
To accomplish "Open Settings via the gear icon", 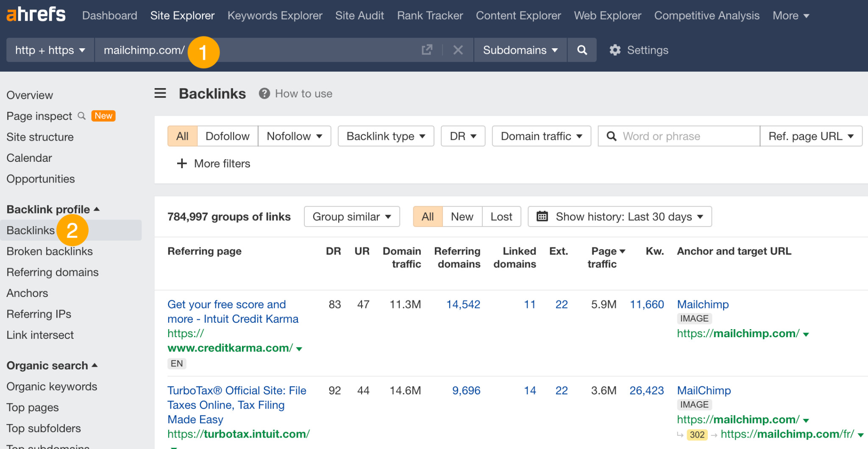I will coord(615,50).
